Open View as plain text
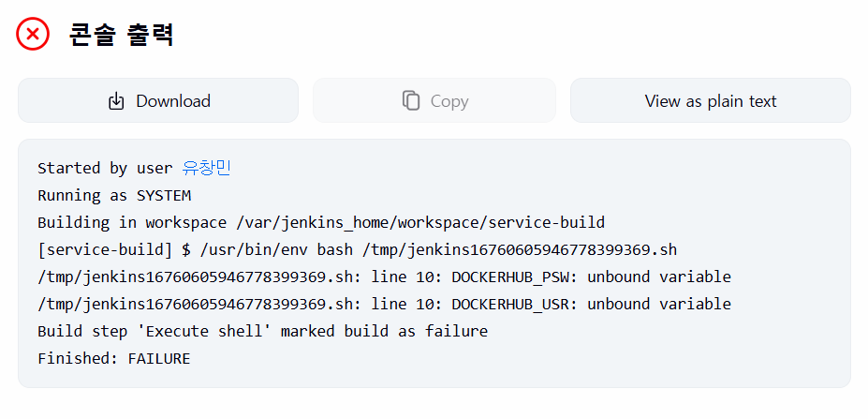 point(711,100)
